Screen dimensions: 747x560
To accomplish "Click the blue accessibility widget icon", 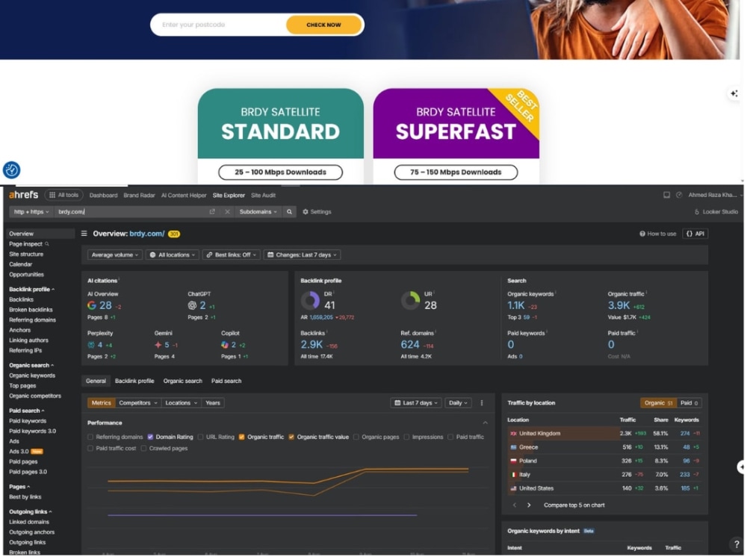I will [11, 170].
